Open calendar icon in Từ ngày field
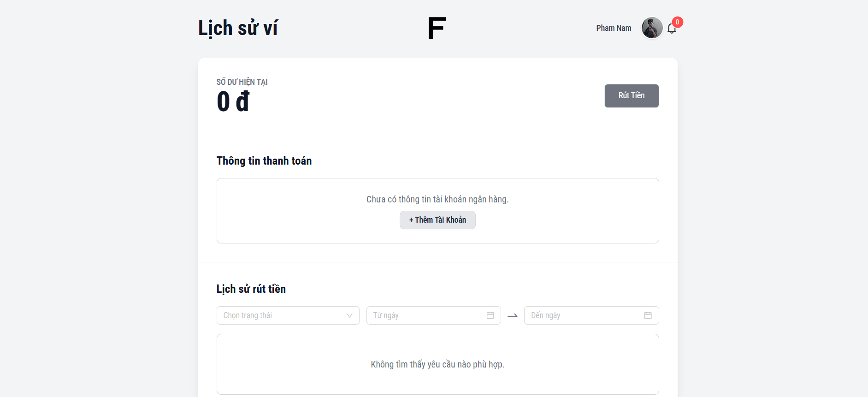The image size is (868, 397). point(490,315)
